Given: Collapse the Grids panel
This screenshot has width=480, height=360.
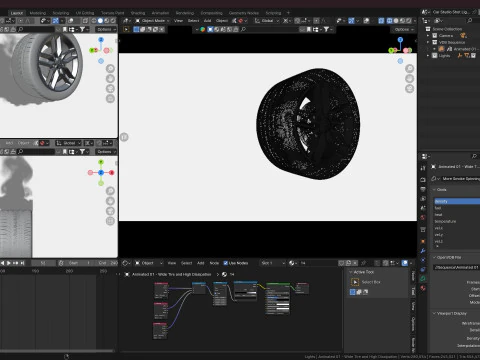Looking at the screenshot, I should tap(434, 190).
